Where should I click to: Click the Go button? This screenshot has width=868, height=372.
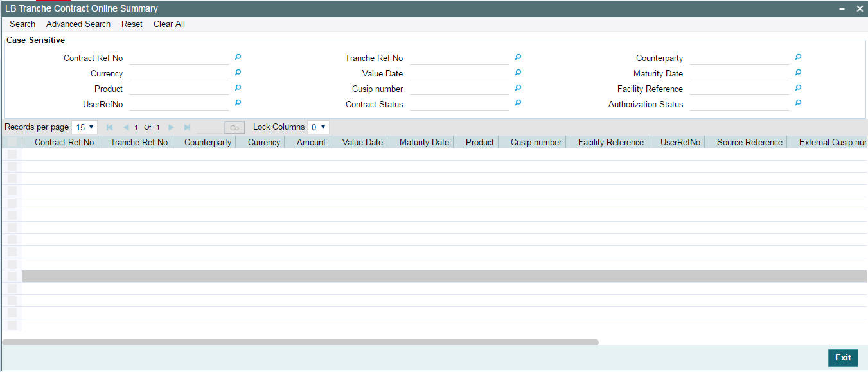235,128
